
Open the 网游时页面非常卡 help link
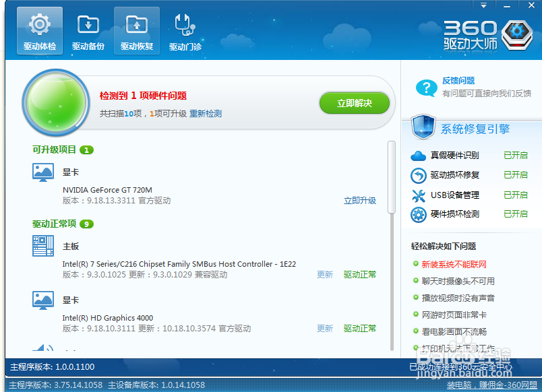pos(454,315)
